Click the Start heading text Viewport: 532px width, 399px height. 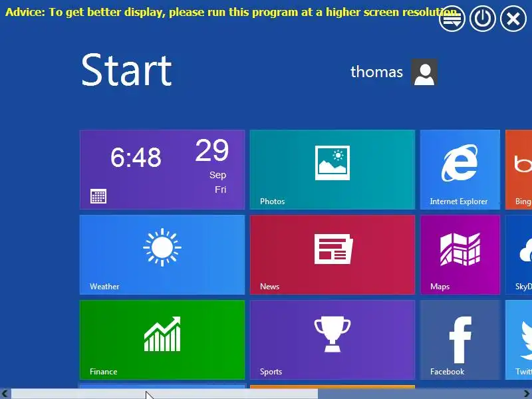(x=126, y=70)
